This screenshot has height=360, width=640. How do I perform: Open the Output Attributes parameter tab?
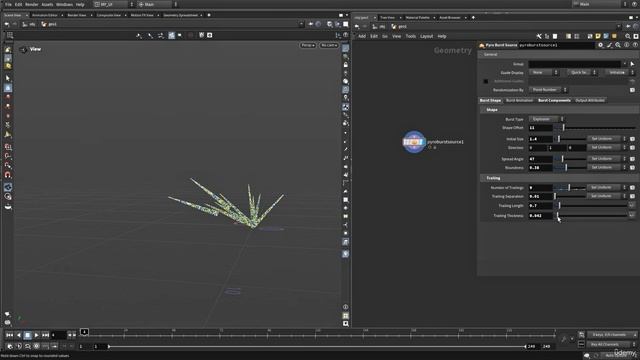(590, 100)
